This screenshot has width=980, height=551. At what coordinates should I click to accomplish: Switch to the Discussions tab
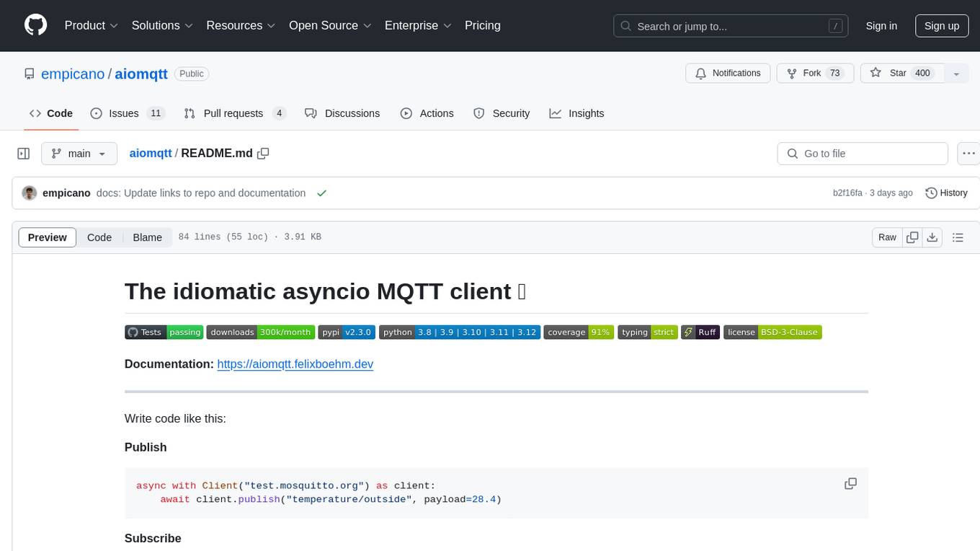342,113
